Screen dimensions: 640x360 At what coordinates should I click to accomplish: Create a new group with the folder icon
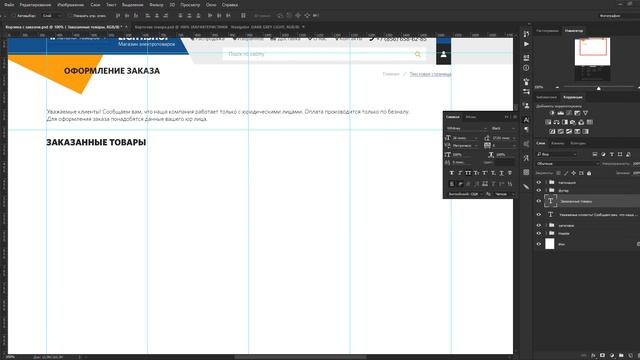pyautogui.click(x=621, y=356)
